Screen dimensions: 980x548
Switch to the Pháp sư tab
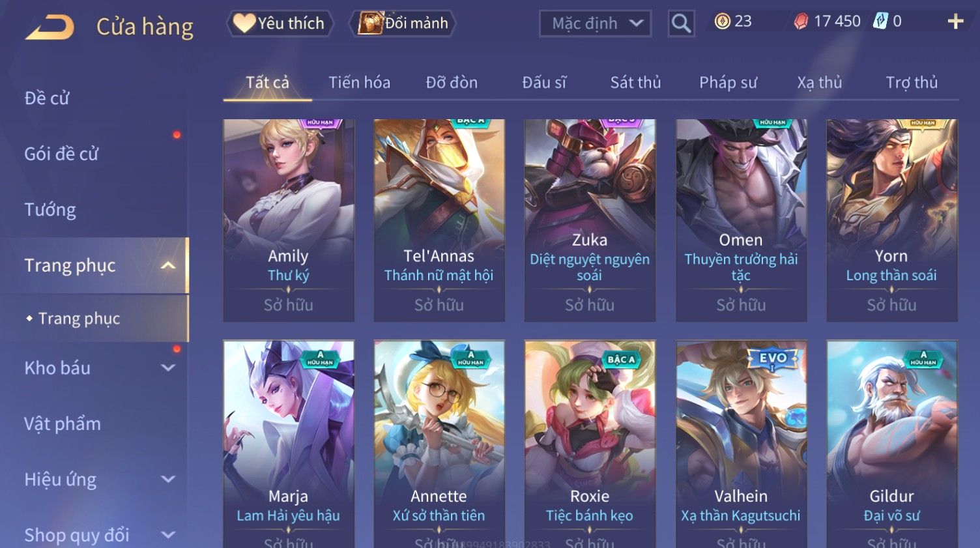728,83
